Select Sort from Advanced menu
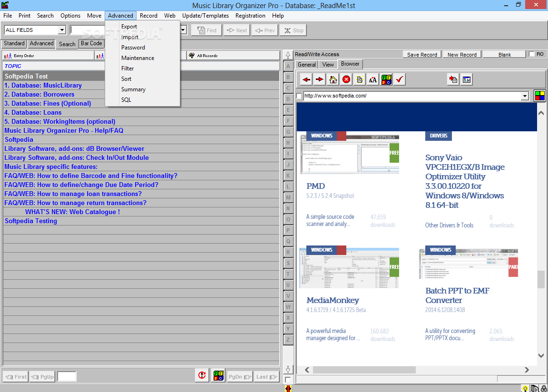 click(143, 79)
